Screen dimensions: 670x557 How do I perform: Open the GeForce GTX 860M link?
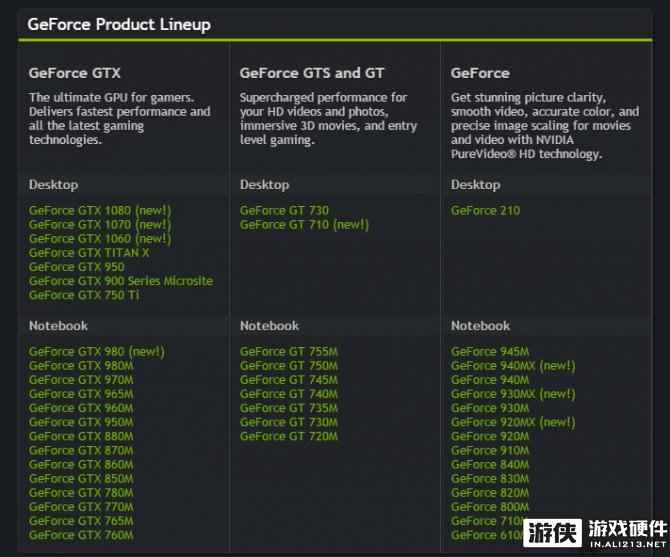81,465
